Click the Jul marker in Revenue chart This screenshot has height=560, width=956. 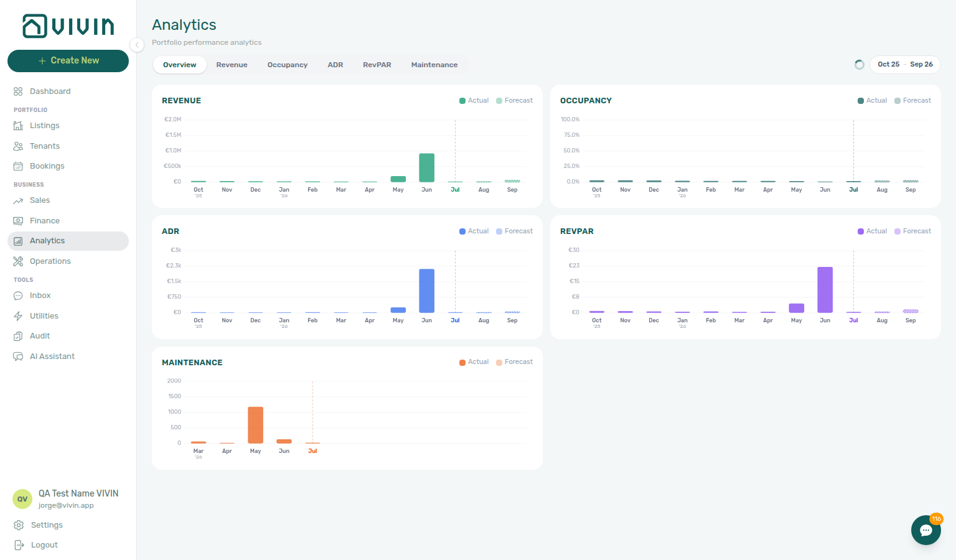point(456,190)
